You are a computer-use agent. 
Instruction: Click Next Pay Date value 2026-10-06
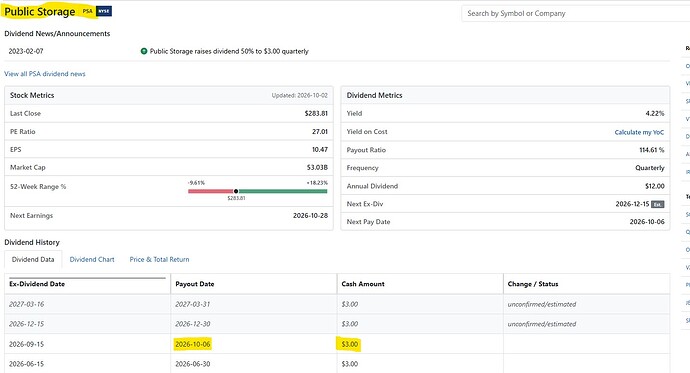click(x=647, y=222)
